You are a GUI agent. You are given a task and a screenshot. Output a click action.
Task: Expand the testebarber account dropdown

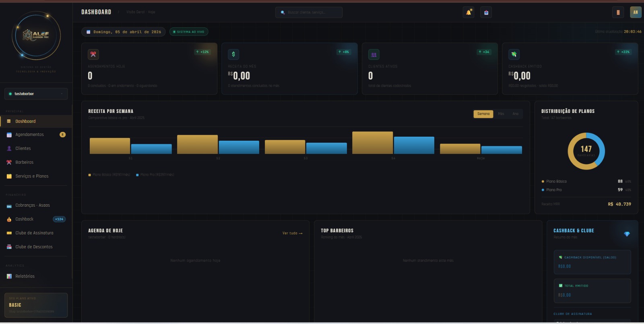36,94
